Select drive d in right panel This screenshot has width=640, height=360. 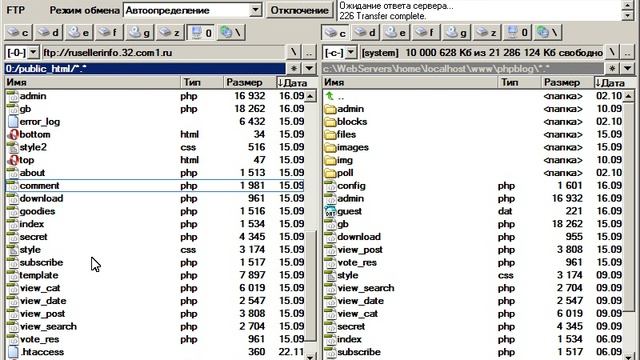pos(366,33)
